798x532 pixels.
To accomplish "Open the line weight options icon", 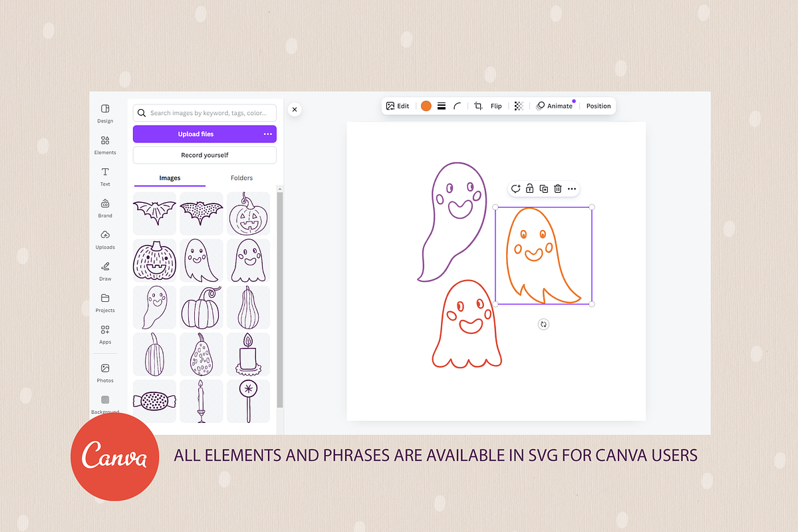I will pos(442,106).
